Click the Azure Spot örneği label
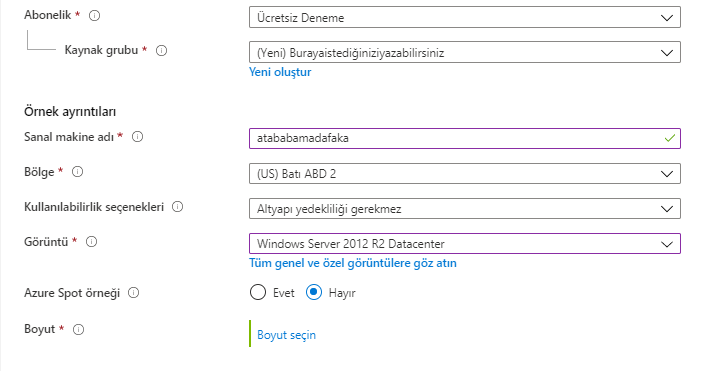 [x=72, y=293]
